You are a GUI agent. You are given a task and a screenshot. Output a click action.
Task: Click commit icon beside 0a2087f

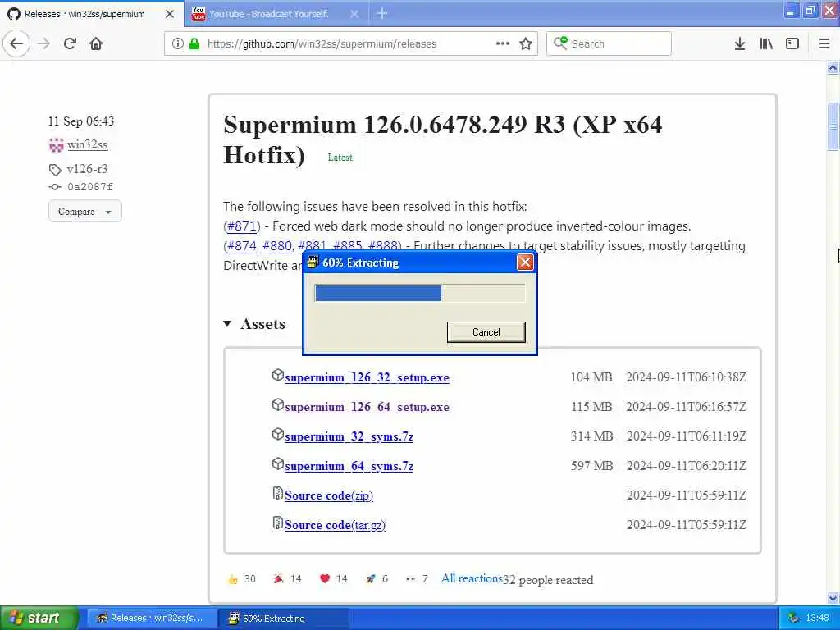pyautogui.click(x=55, y=187)
